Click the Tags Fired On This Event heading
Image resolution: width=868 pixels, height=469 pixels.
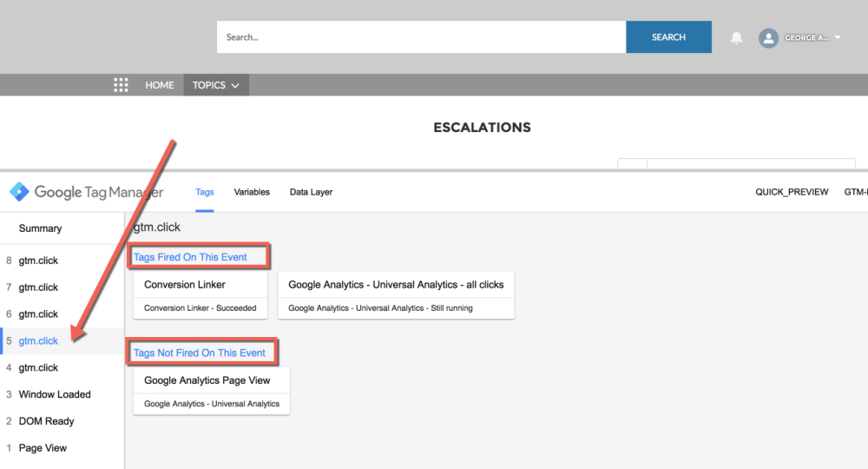click(190, 257)
